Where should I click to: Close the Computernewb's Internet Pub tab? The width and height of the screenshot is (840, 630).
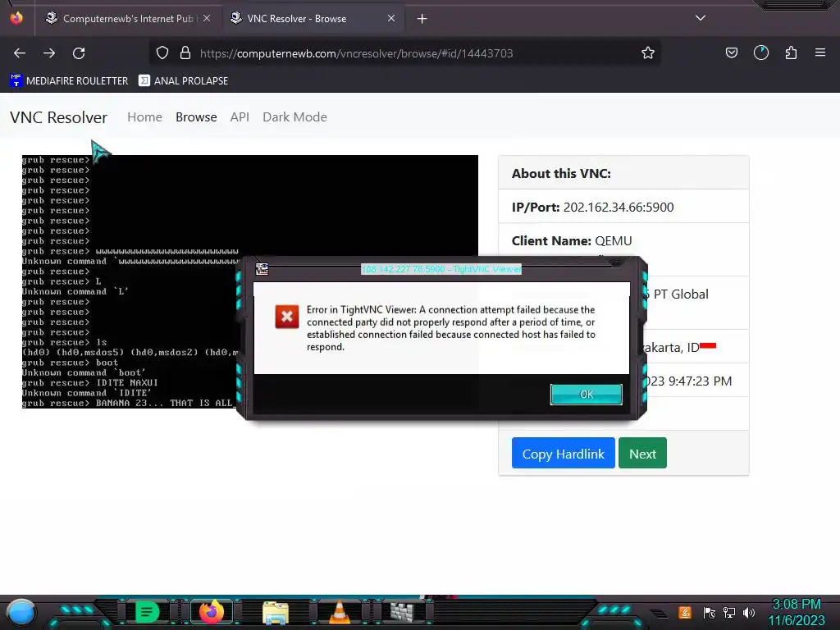(207, 18)
